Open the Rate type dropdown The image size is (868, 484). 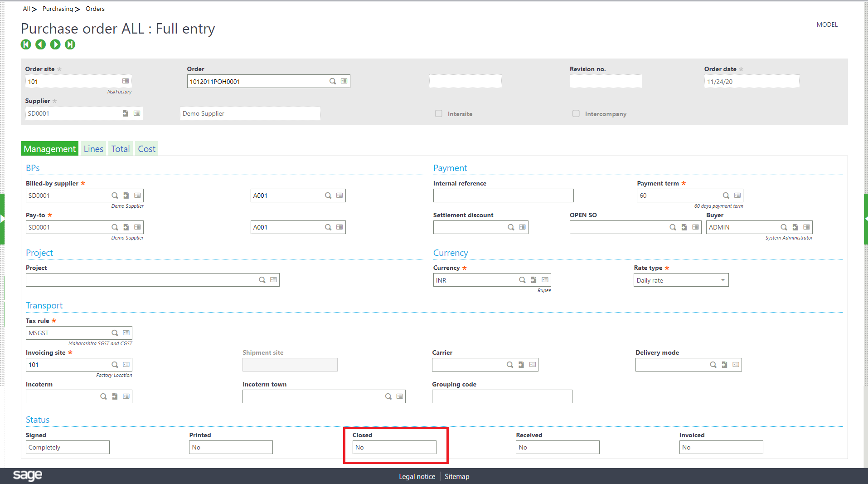[722, 280]
